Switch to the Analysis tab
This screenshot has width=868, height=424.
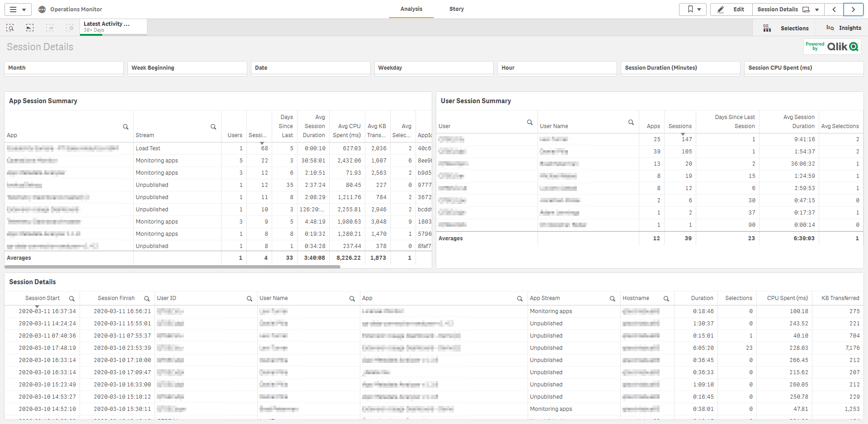(x=411, y=9)
